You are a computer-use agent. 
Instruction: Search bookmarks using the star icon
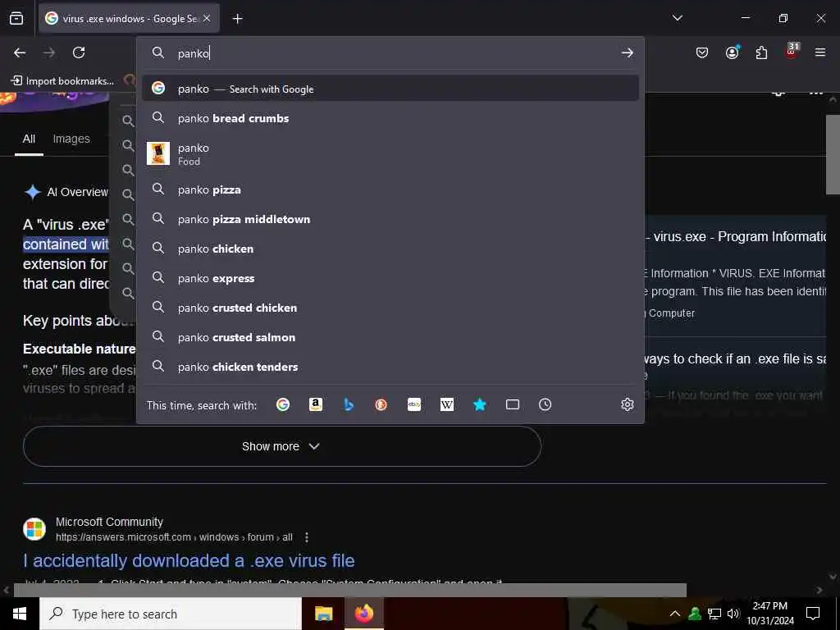pos(479,405)
